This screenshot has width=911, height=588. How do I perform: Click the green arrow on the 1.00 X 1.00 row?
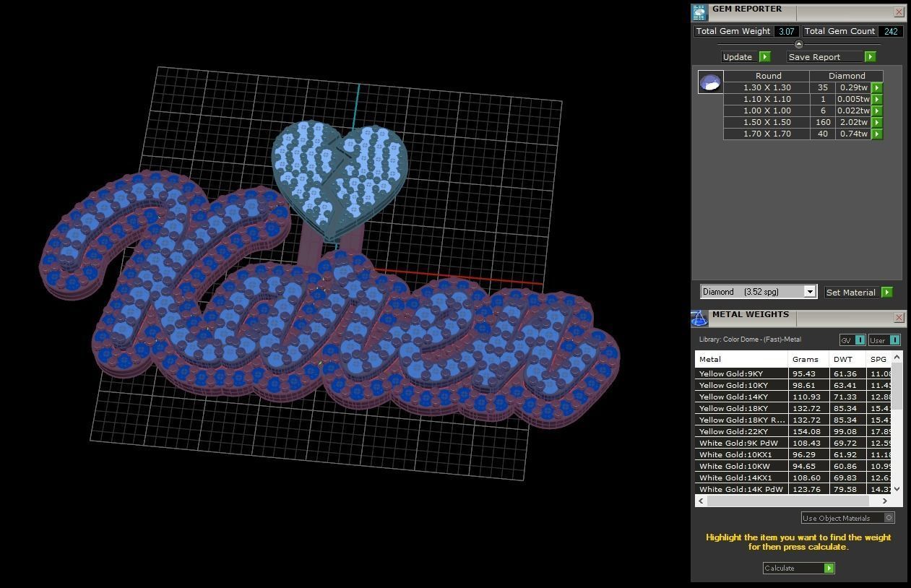coord(877,111)
